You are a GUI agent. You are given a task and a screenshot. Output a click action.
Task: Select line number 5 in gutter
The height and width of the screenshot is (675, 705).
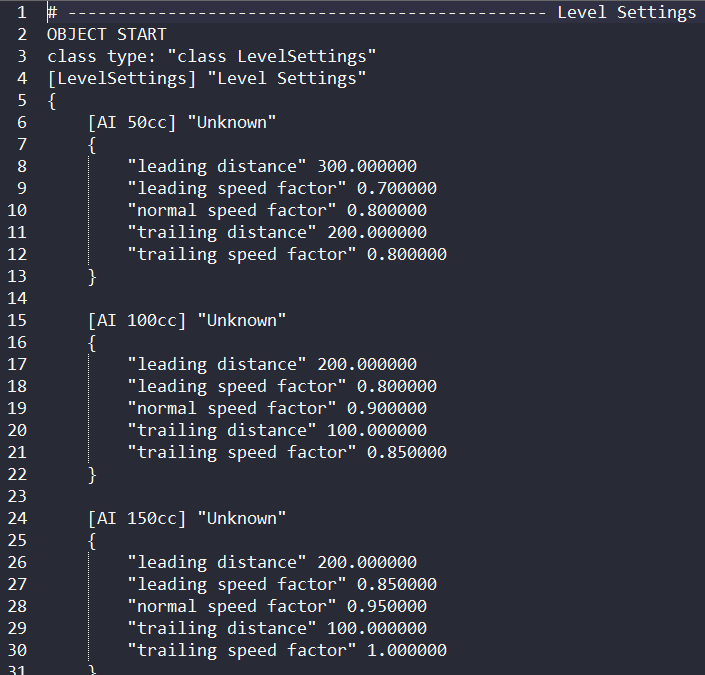pyautogui.click(x=21, y=101)
